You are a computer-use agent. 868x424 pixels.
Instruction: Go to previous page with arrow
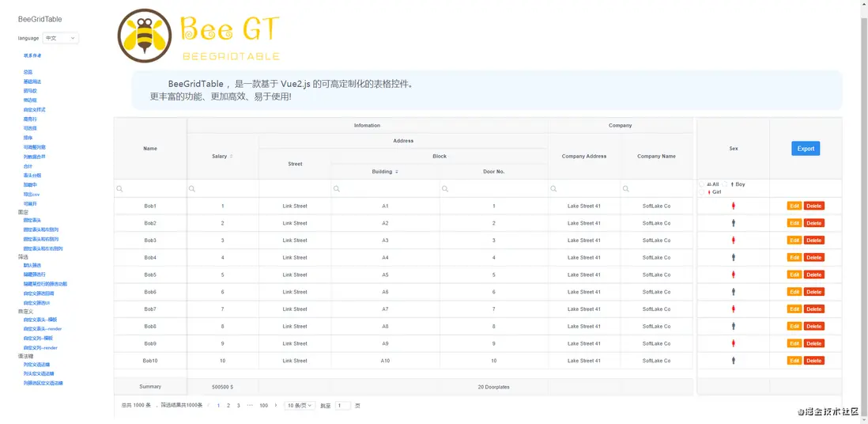(x=208, y=406)
